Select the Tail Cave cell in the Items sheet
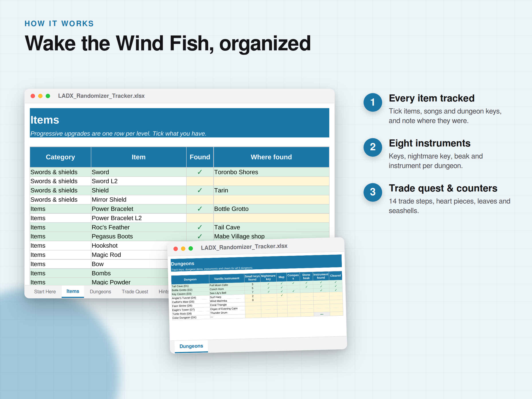 pos(271,227)
